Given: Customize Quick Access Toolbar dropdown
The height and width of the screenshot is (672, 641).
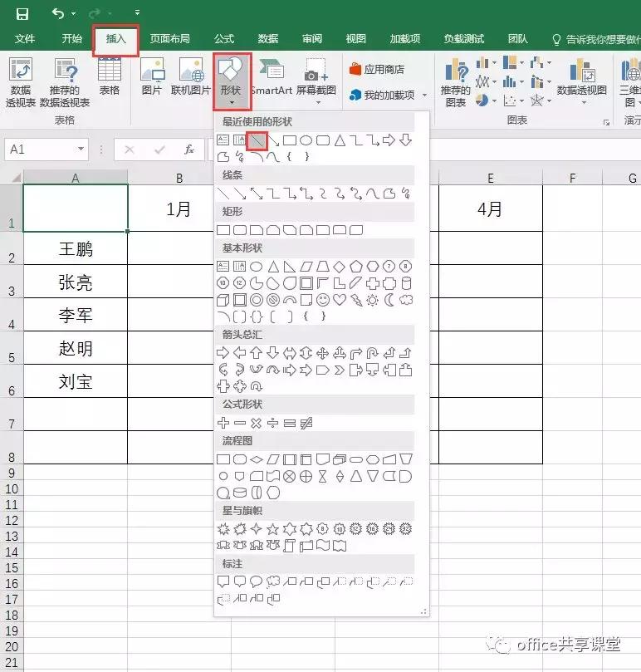Looking at the screenshot, I should [137, 12].
